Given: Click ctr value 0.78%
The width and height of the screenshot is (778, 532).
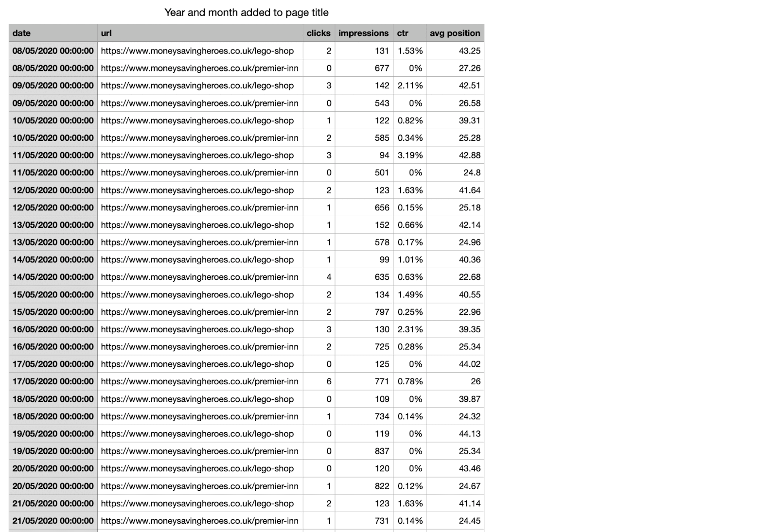Looking at the screenshot, I should (x=410, y=381).
